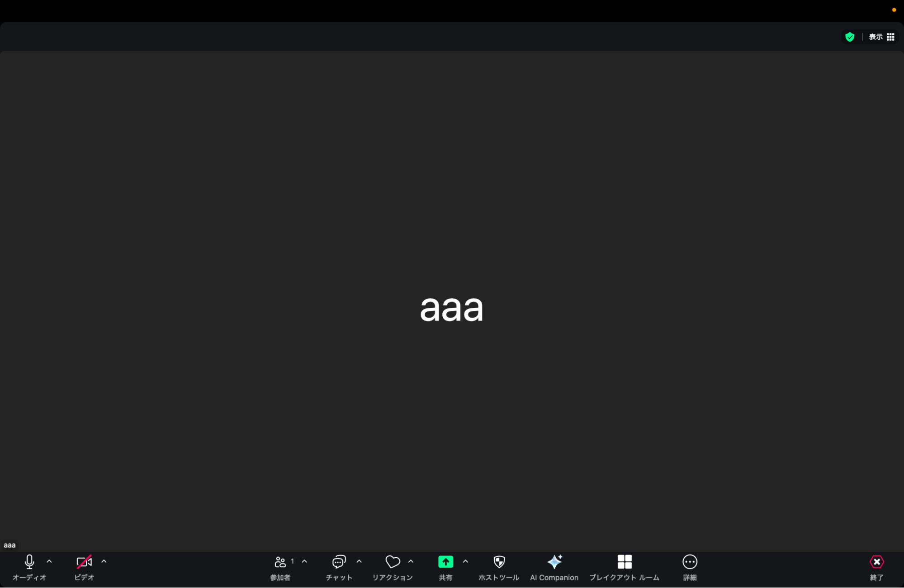The height and width of the screenshot is (588, 904).
Task: Mute the microphone via Audio icon
Action: pyautogui.click(x=29, y=562)
